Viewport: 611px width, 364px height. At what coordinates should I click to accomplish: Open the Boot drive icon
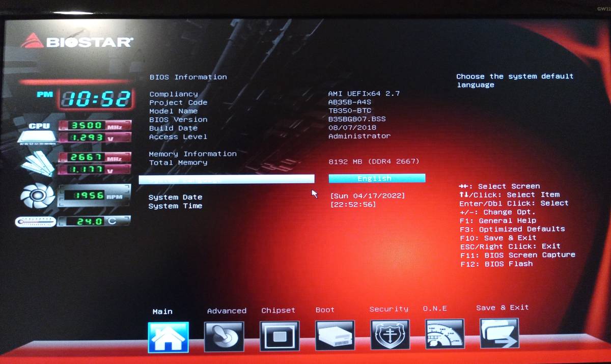pyautogui.click(x=335, y=336)
